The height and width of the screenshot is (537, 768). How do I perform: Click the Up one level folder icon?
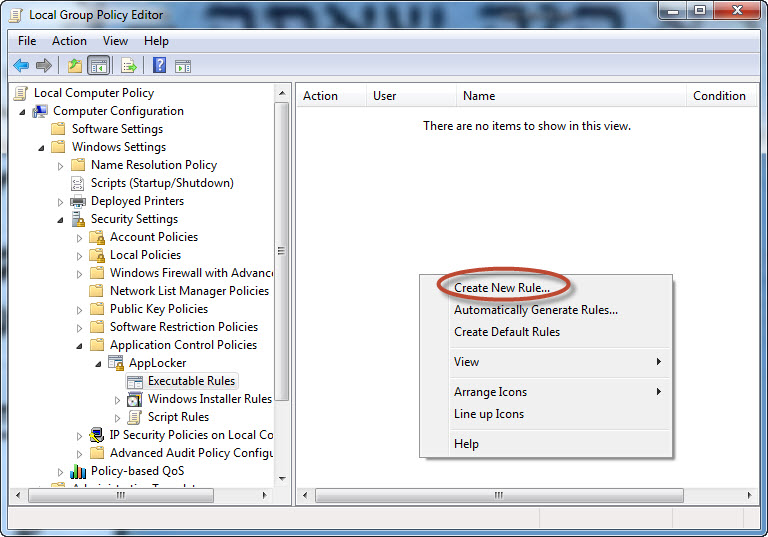coord(74,65)
